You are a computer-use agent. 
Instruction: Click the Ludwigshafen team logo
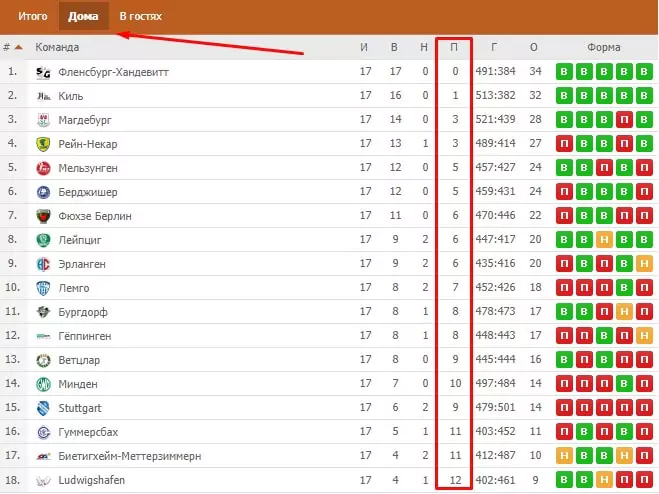pyautogui.click(x=43, y=480)
